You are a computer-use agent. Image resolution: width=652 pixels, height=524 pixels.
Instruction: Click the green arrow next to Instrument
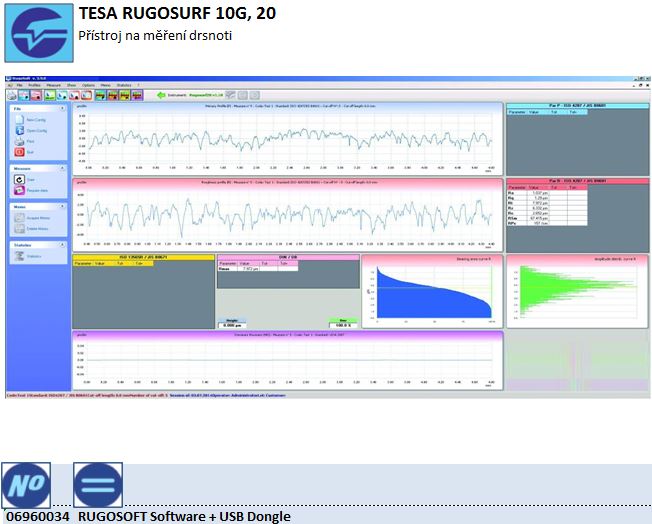161,95
